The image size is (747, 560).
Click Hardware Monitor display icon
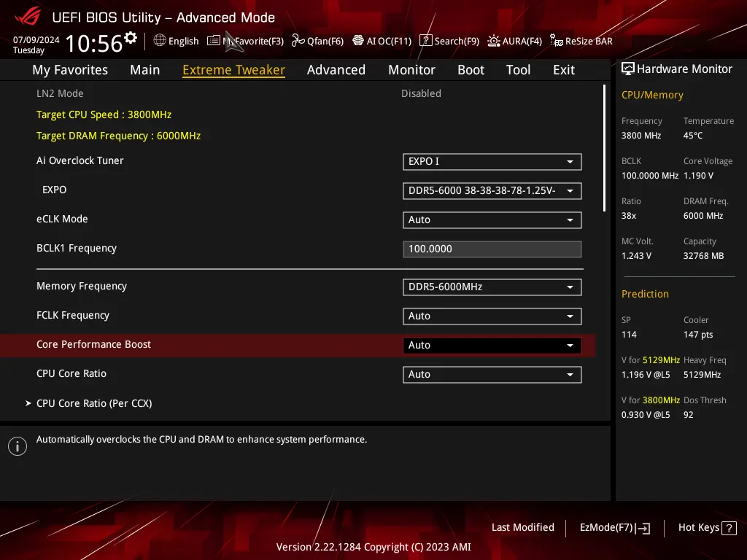[x=628, y=69]
